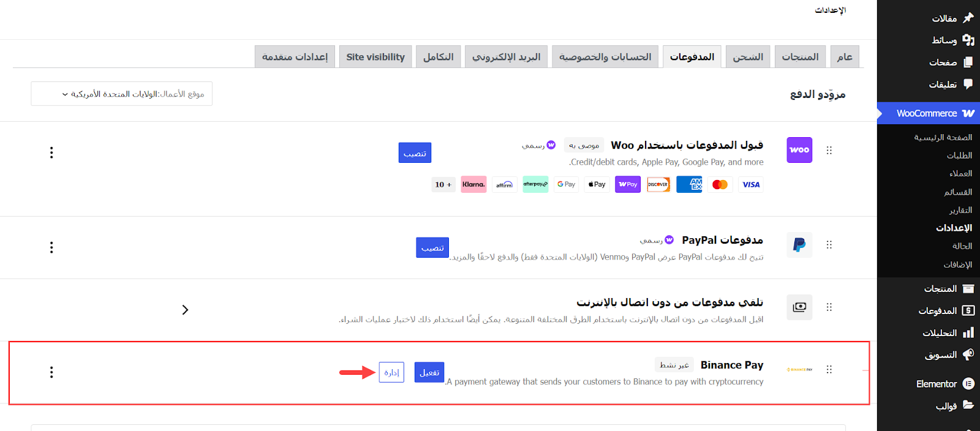The width and height of the screenshot is (980, 431).
Task: Click the megaphone icon next to التسويق
Action: point(968,354)
